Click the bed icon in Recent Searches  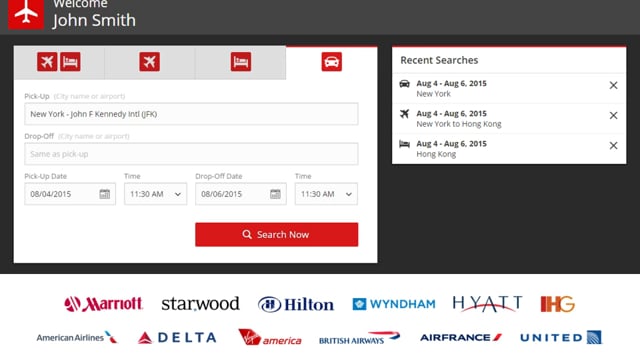click(404, 144)
